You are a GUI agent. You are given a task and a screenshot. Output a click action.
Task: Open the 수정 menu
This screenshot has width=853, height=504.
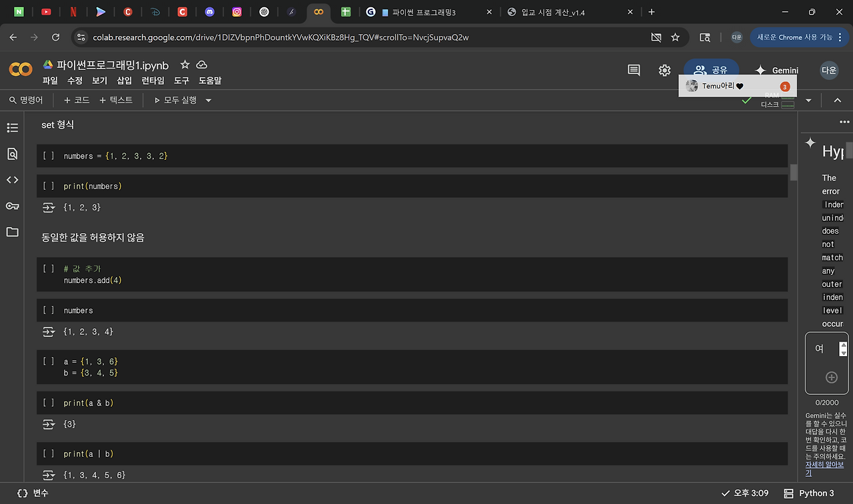(75, 81)
